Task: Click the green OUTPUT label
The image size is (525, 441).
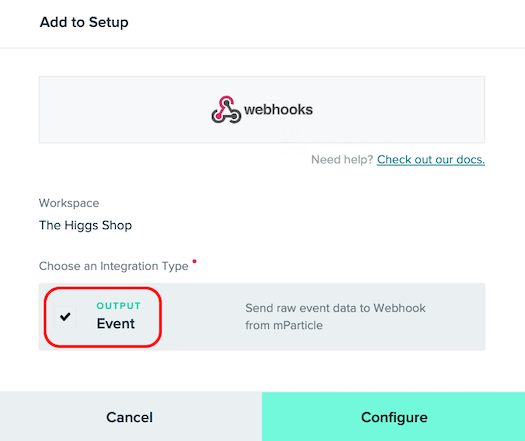Action: (x=119, y=305)
